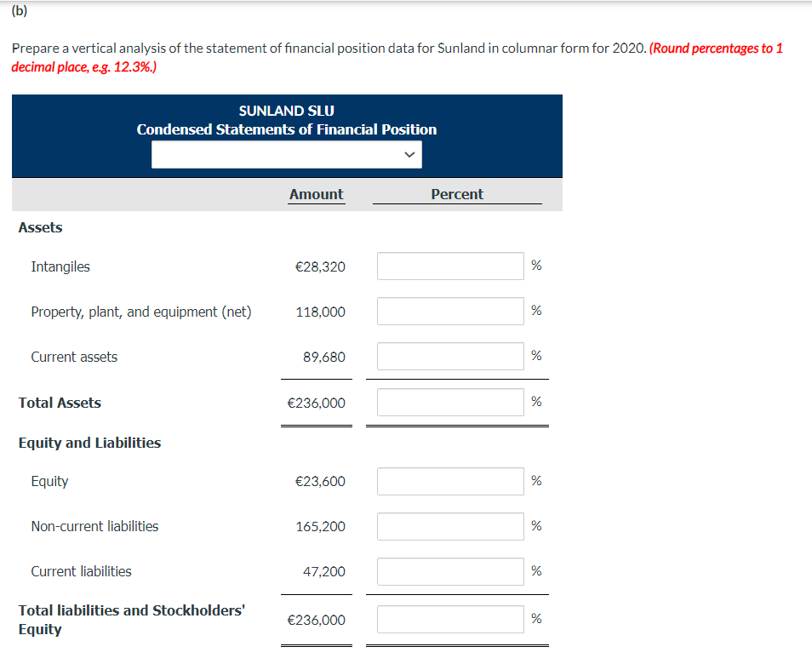Image resolution: width=812 pixels, height=664 pixels.
Task: Focus Total liabilities and Stockholders' Equity percent field
Action: click(450, 620)
